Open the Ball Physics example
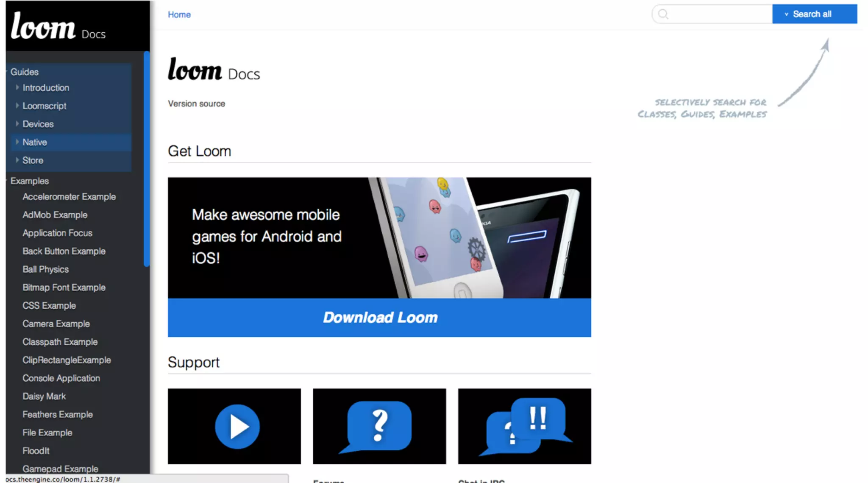 pyautogui.click(x=45, y=269)
